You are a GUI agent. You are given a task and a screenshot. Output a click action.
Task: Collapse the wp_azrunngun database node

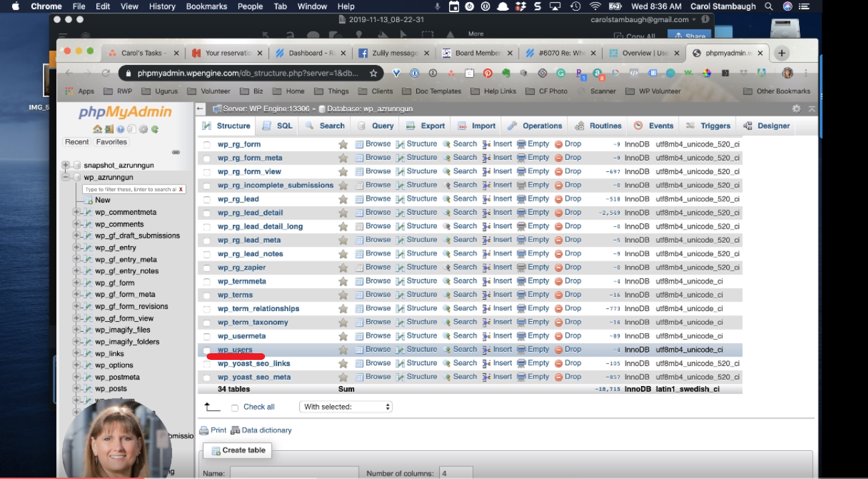click(66, 177)
